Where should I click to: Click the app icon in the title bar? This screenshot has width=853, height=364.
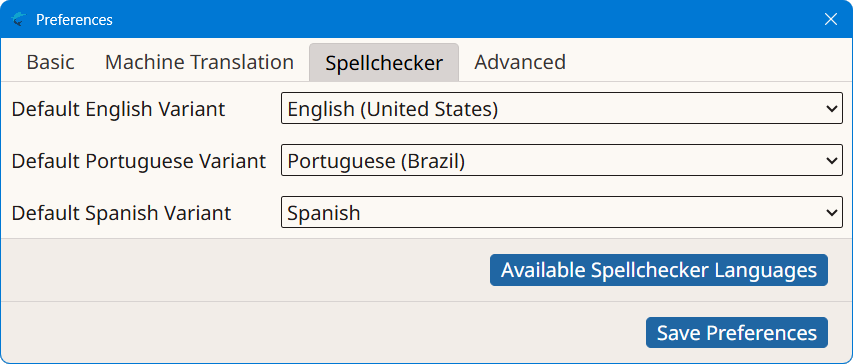(x=18, y=20)
